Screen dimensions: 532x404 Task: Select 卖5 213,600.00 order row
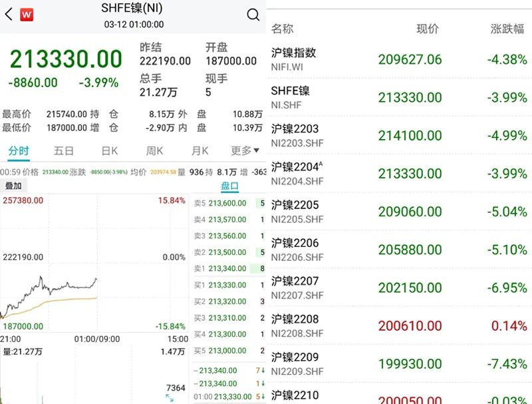[229, 204]
